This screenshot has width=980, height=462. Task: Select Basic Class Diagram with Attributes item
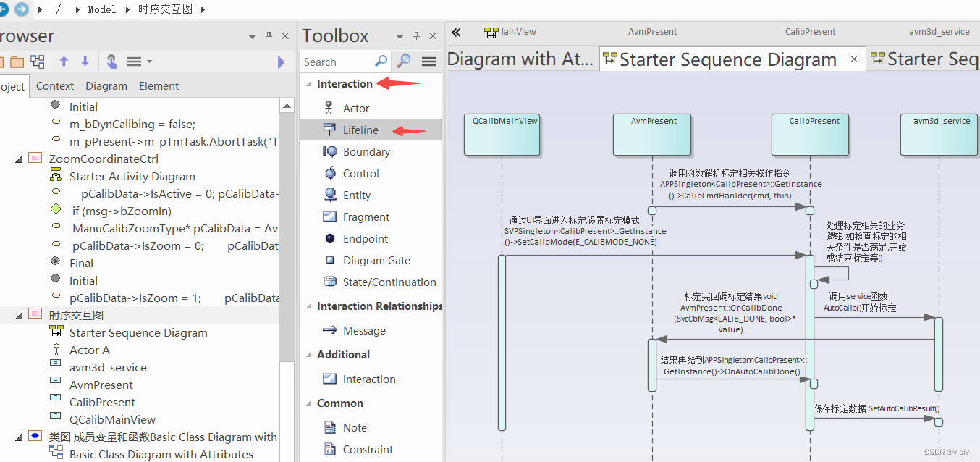[x=161, y=454]
